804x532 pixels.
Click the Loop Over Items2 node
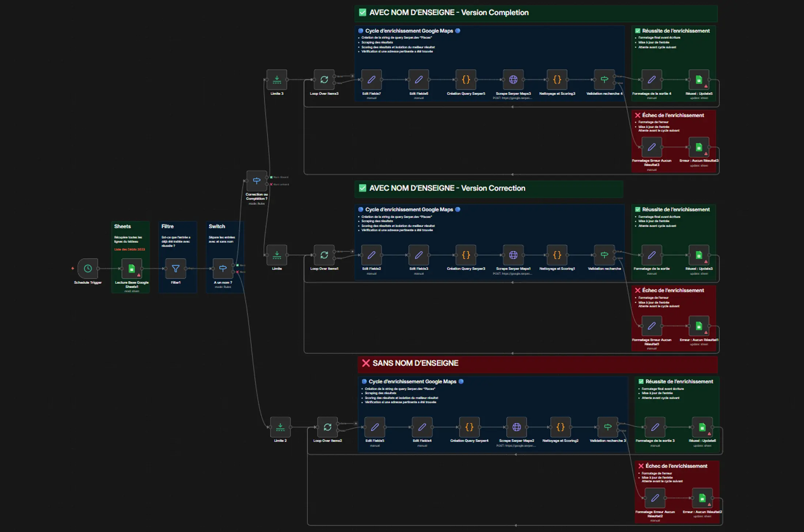[x=327, y=427]
